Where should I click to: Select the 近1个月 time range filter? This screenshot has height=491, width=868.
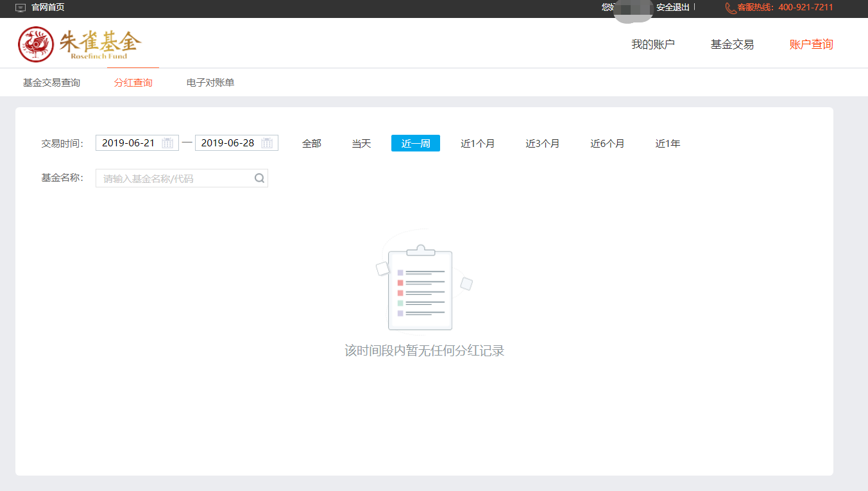pyautogui.click(x=478, y=144)
